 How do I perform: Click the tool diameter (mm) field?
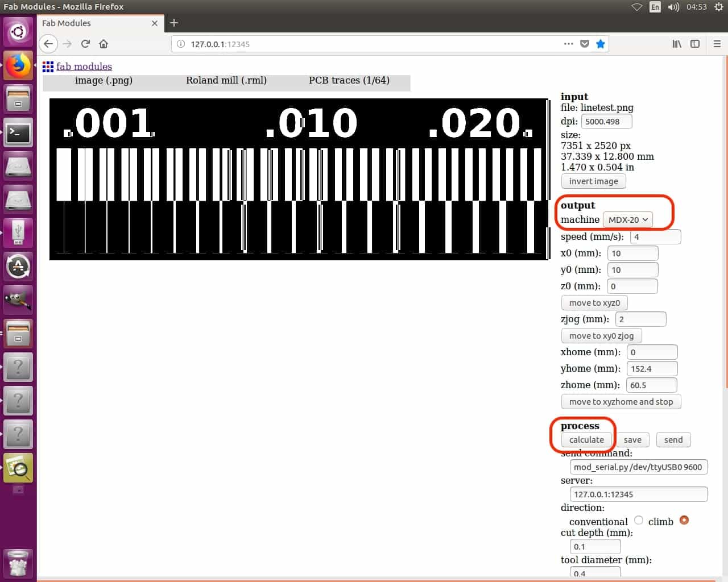pos(595,573)
